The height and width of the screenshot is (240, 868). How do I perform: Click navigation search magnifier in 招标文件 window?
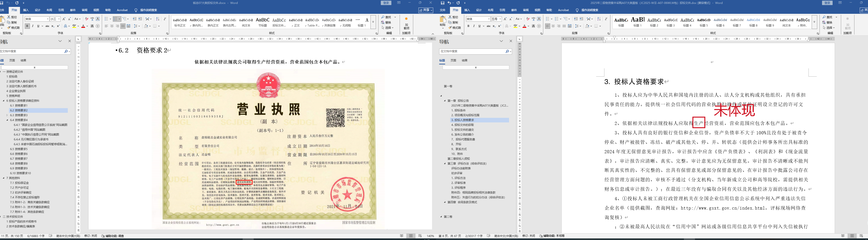pyautogui.click(x=507, y=51)
